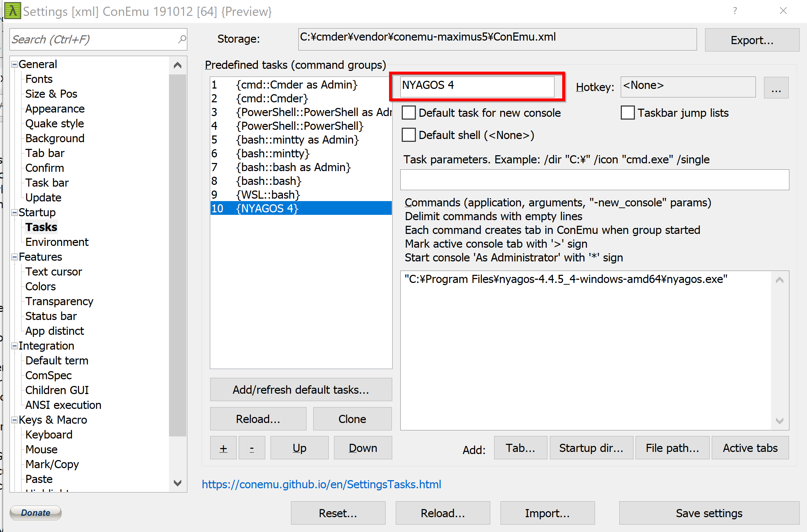Click the Donate button

pyautogui.click(x=36, y=513)
